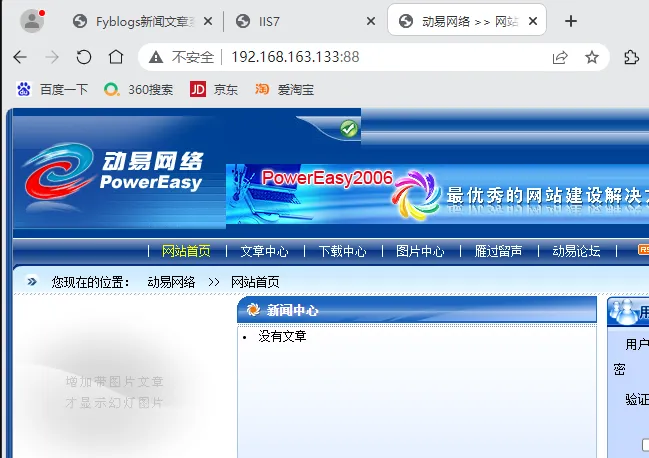Open 雁过留声 guestbook menu item

point(498,251)
